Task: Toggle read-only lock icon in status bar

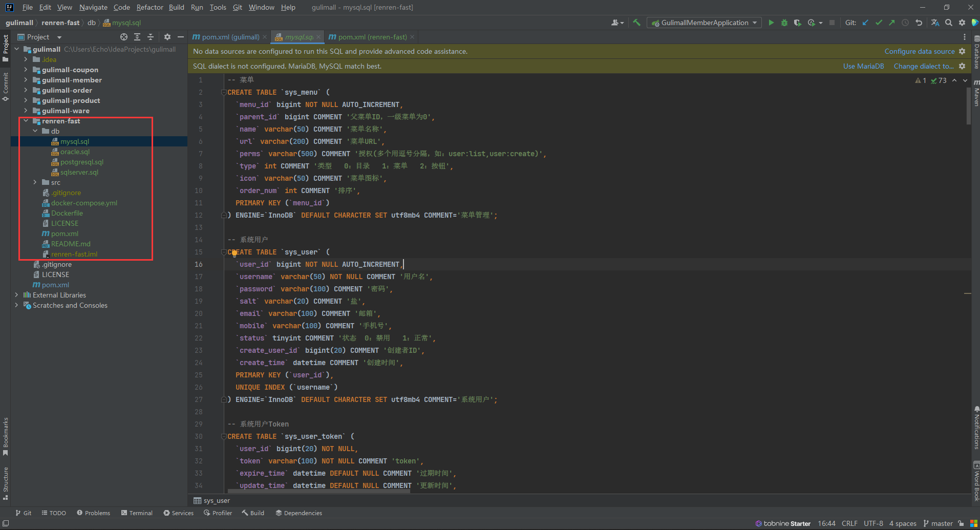Action: pyautogui.click(x=961, y=523)
